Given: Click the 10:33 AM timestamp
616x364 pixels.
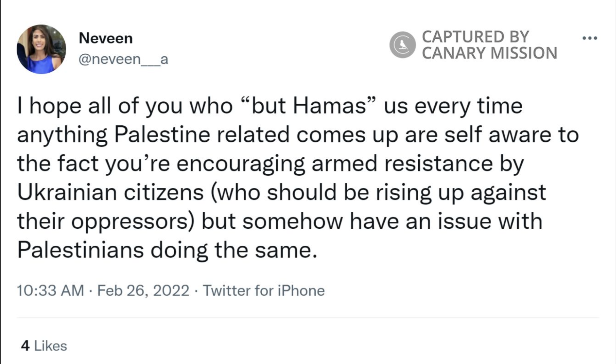Looking at the screenshot, I should [x=50, y=290].
